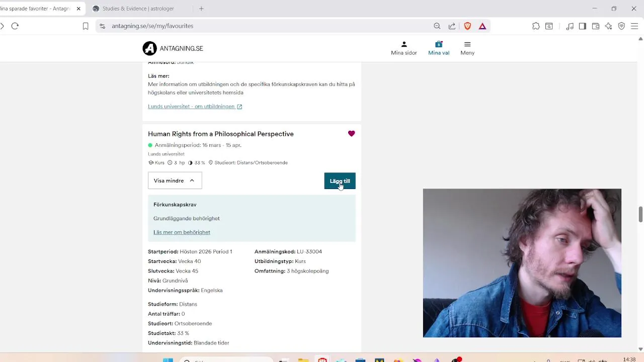Click Startperiod Hösten 2026 Period 1 text

[190, 251]
